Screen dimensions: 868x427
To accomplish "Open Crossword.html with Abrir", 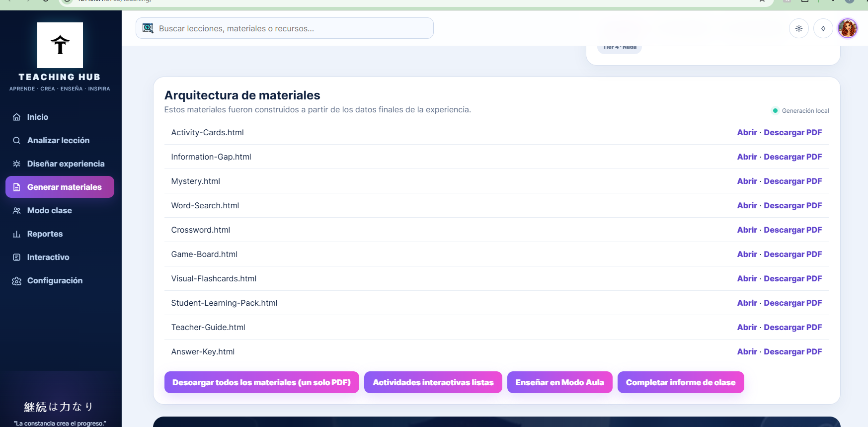I will click(747, 230).
